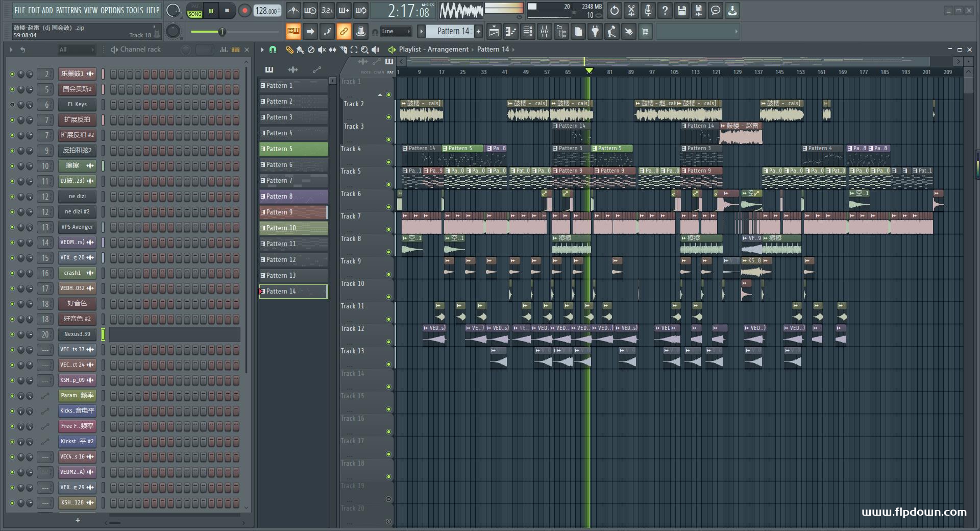980x531 pixels.
Task: Toggle the playlist magnet snap icon
Action: coord(273,50)
